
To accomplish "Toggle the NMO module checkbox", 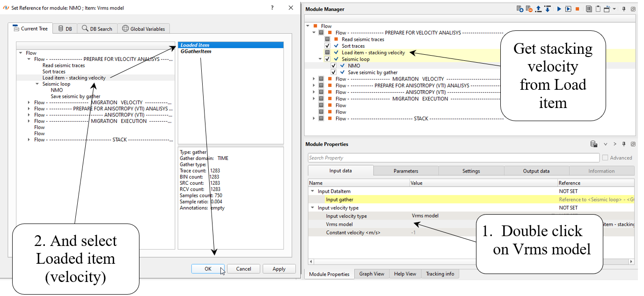I will tap(334, 66).
